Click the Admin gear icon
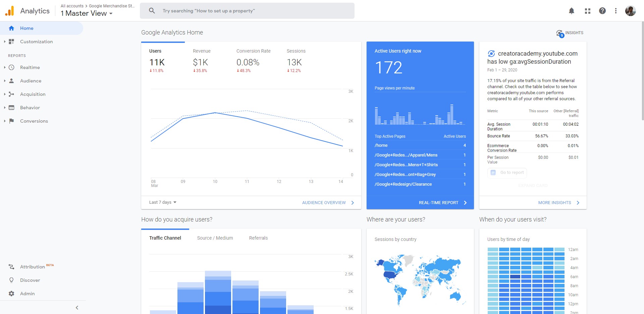 (x=11, y=294)
